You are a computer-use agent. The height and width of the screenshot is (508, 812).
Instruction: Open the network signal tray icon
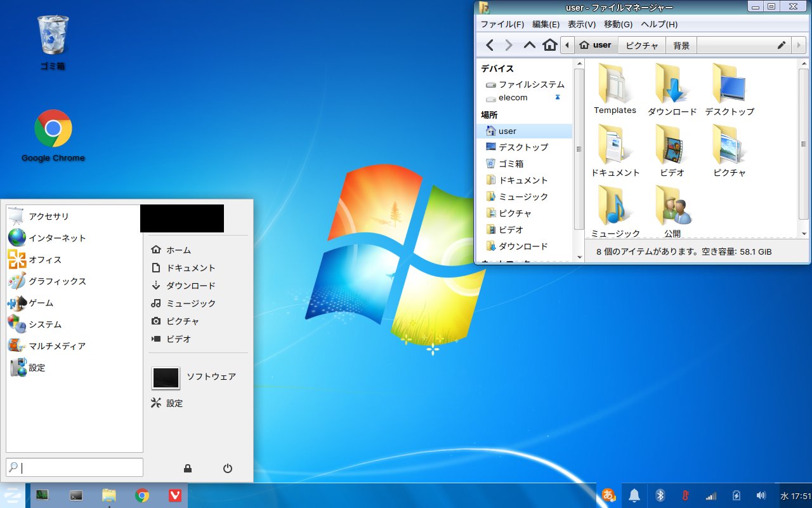[711, 495]
